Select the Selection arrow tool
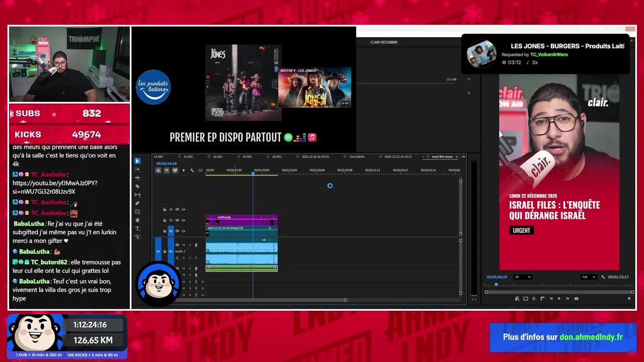The width and height of the screenshot is (644, 362). [137, 161]
